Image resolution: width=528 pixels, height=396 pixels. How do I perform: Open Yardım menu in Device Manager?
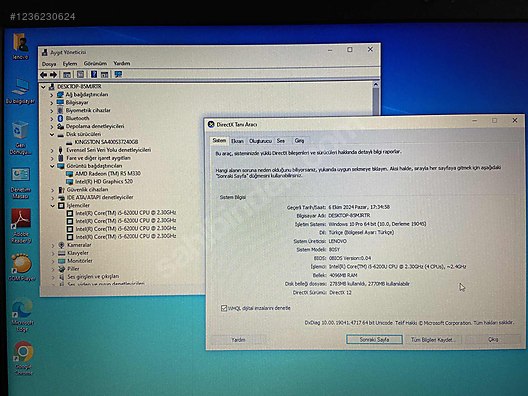tap(122, 63)
